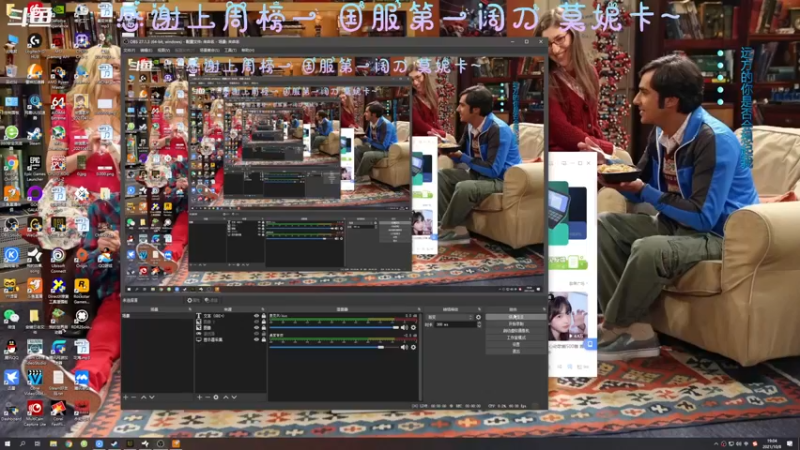Pop out the Controls dock panel
This screenshot has height=450, width=800.
point(544,309)
